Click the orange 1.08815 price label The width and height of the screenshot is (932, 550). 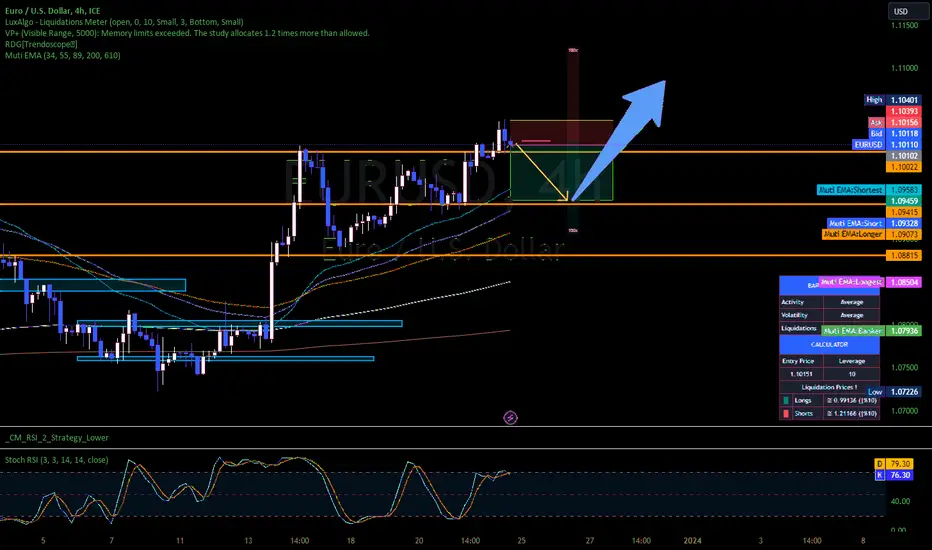(903, 255)
